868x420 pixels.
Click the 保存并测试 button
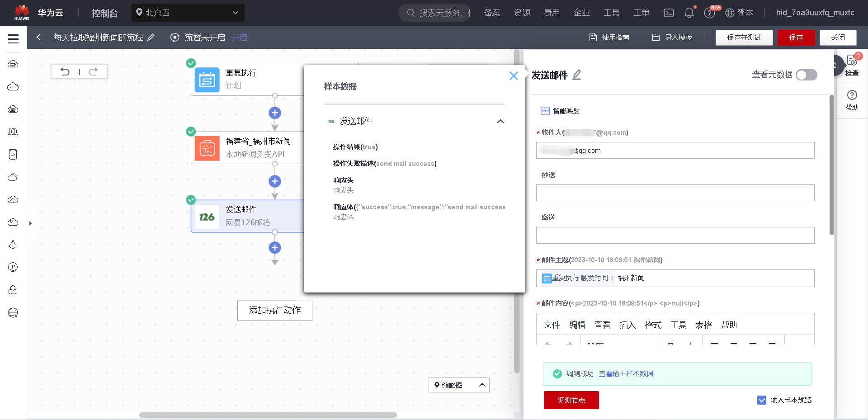point(744,38)
